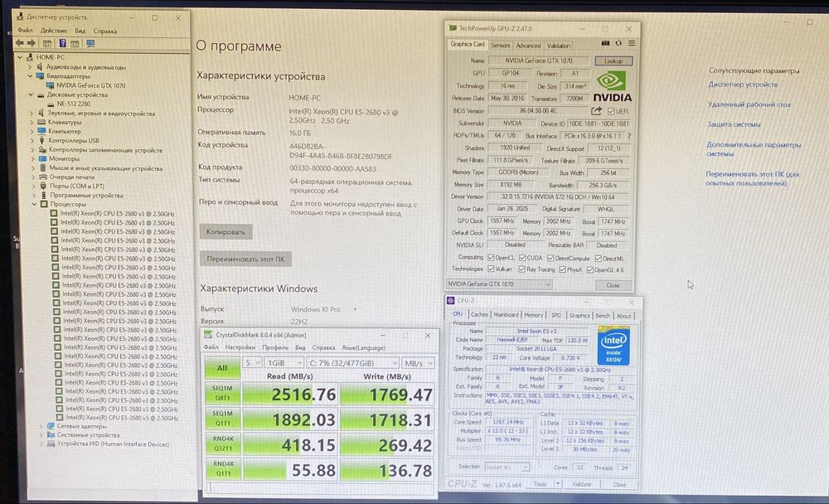
Task: Click the Close button in GPU-Z
Action: (x=613, y=286)
